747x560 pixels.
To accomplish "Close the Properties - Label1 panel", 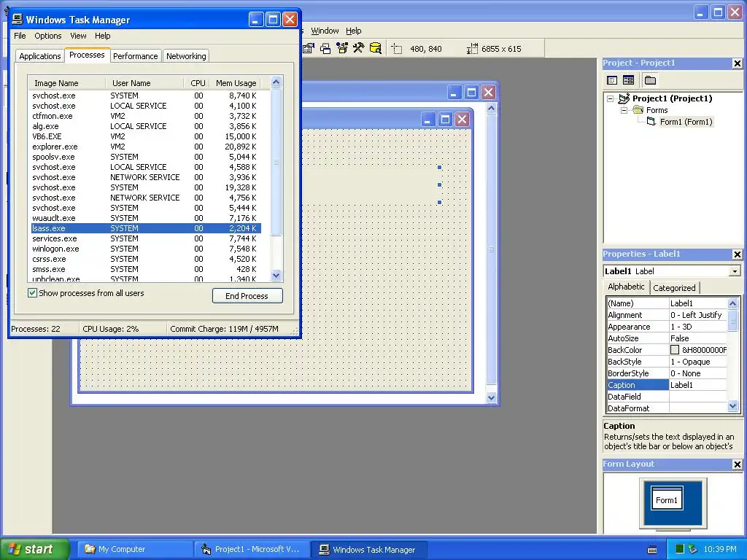I will [x=737, y=254].
